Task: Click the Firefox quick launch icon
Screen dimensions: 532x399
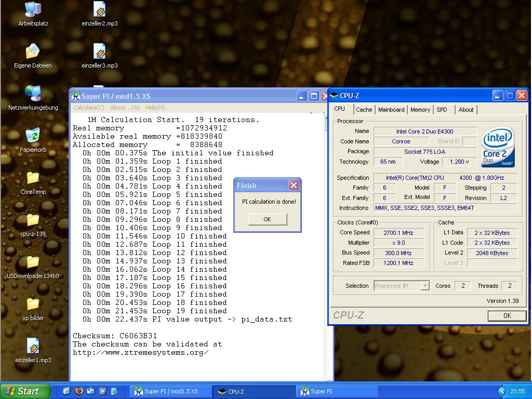Action: [79, 391]
